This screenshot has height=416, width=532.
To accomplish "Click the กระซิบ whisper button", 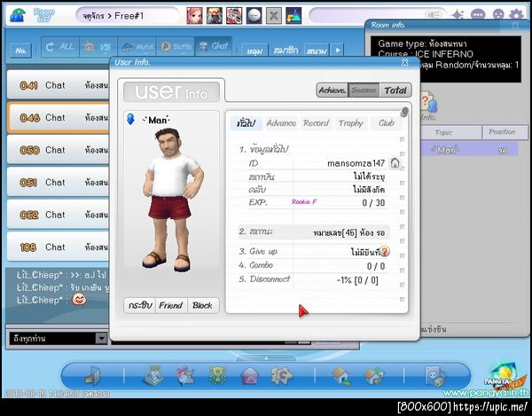I will [x=140, y=305].
